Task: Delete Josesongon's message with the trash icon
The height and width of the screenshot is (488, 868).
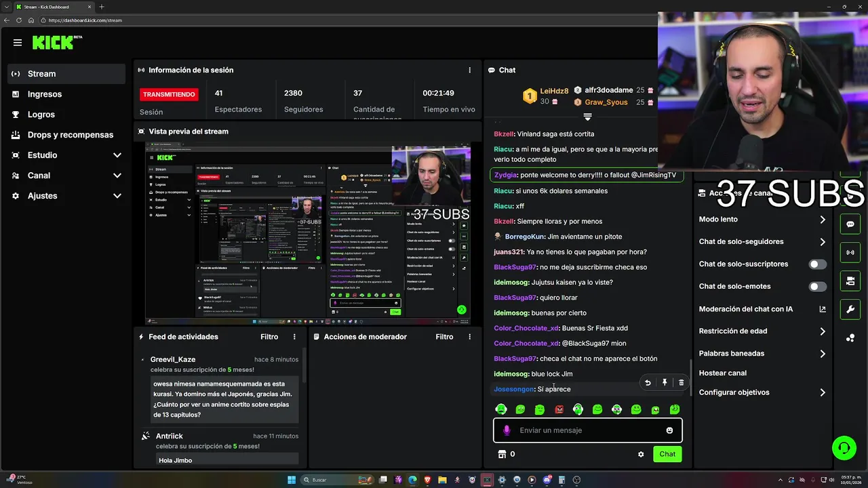Action: [x=682, y=383]
